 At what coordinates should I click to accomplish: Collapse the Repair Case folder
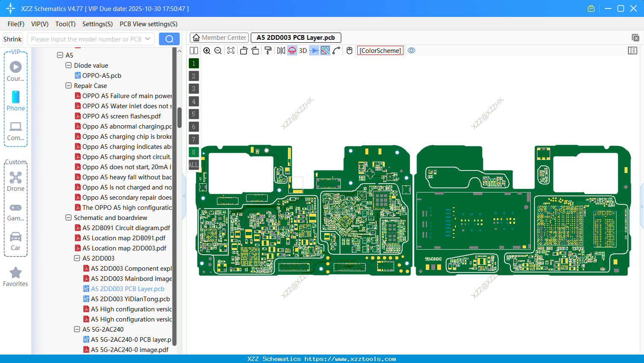(x=69, y=86)
